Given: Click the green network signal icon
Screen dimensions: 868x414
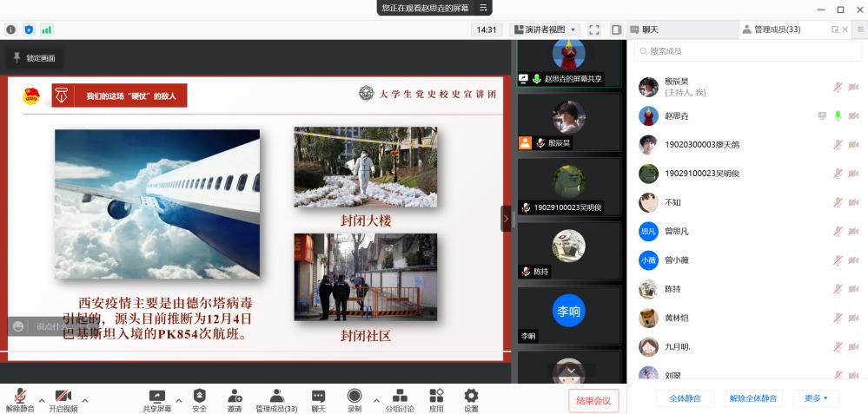Looking at the screenshot, I should click(x=46, y=30).
